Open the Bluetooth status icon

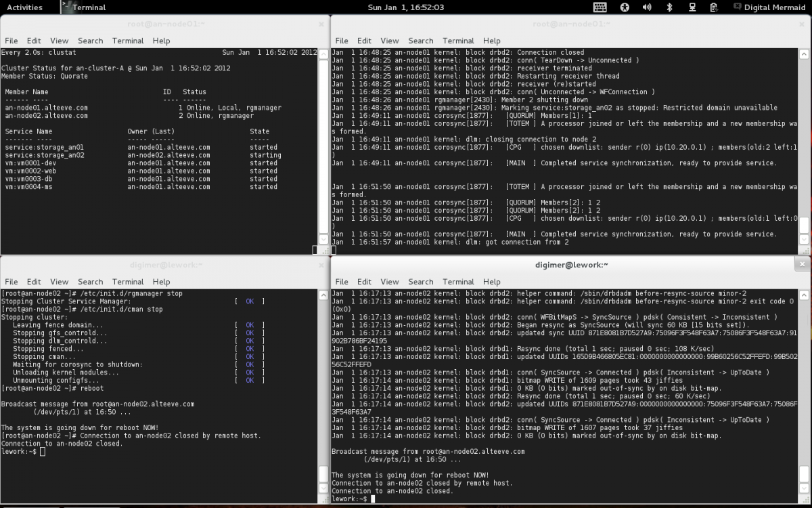[x=669, y=7]
